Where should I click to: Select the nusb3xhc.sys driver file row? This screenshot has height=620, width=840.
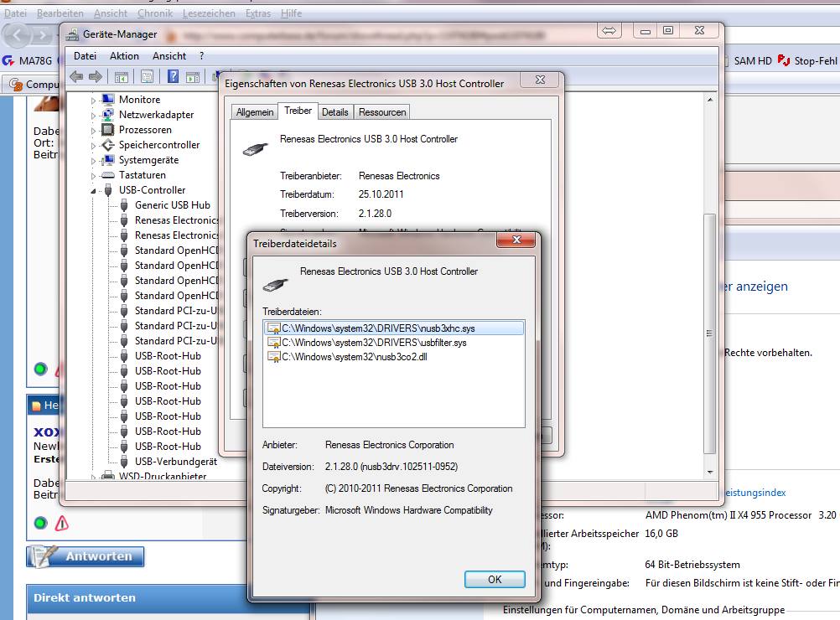pos(394,328)
